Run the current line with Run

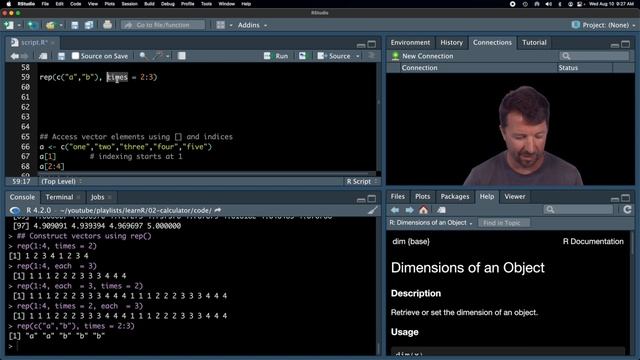pyautogui.click(x=276, y=56)
